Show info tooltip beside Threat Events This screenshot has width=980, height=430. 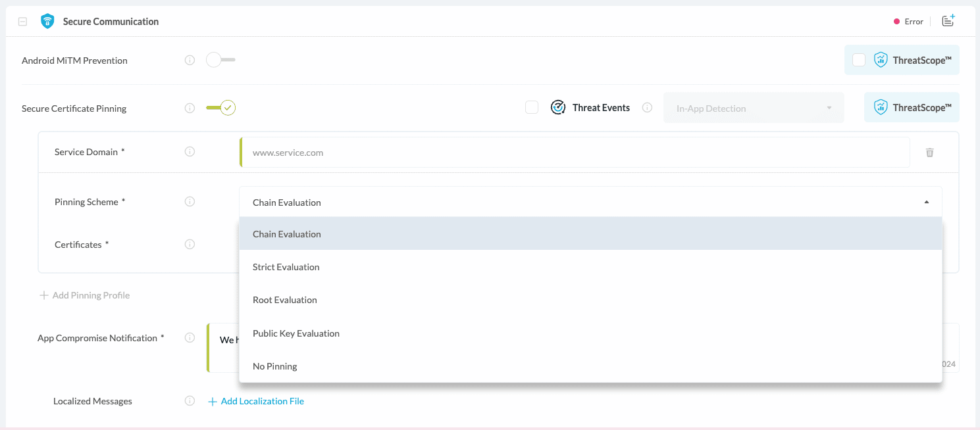[x=647, y=108]
